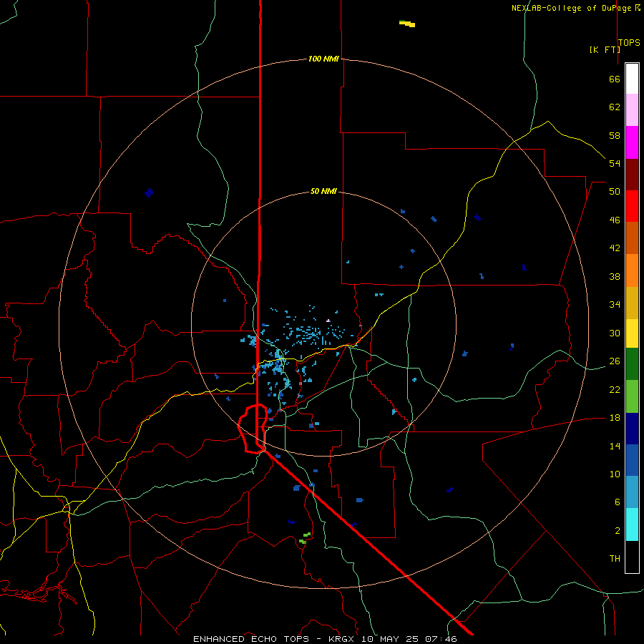Click the 34 legend value label
Image resolution: width=644 pixels, height=644 pixels.
pos(615,304)
